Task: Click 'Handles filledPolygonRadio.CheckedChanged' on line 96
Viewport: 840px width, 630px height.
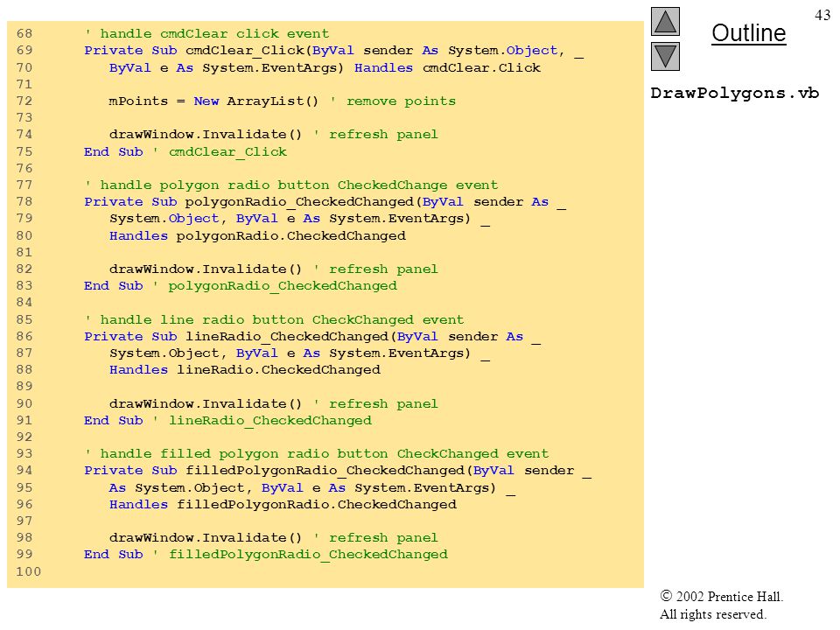Action: (283, 505)
